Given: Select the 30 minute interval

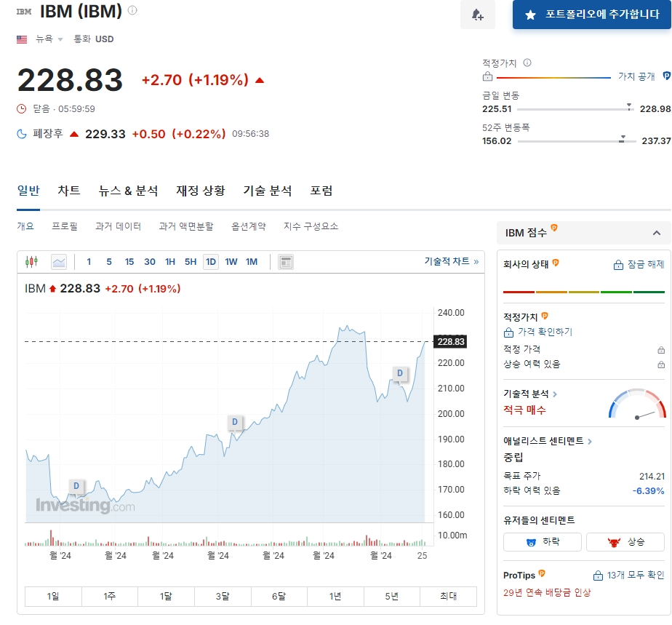Looking at the screenshot, I should pyautogui.click(x=150, y=261).
